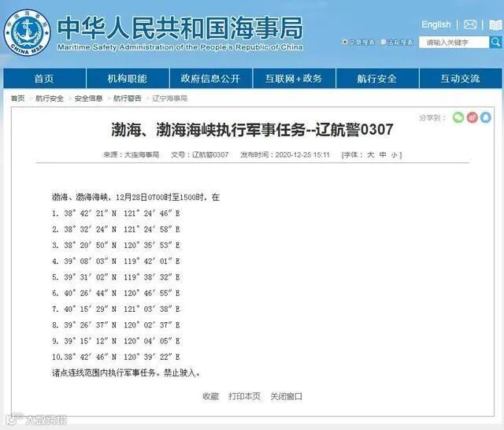Click coordinate row 2 38°32′24″N
The height and width of the screenshot is (430, 504).
pyautogui.click(x=116, y=229)
